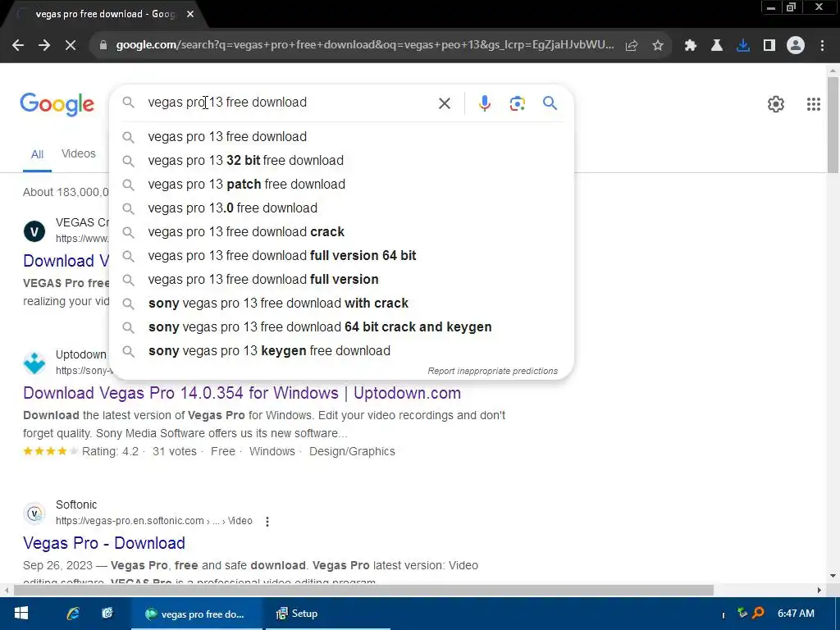Open 'Download Vegas Pro 14.0.354 for Windows' result

(242, 393)
